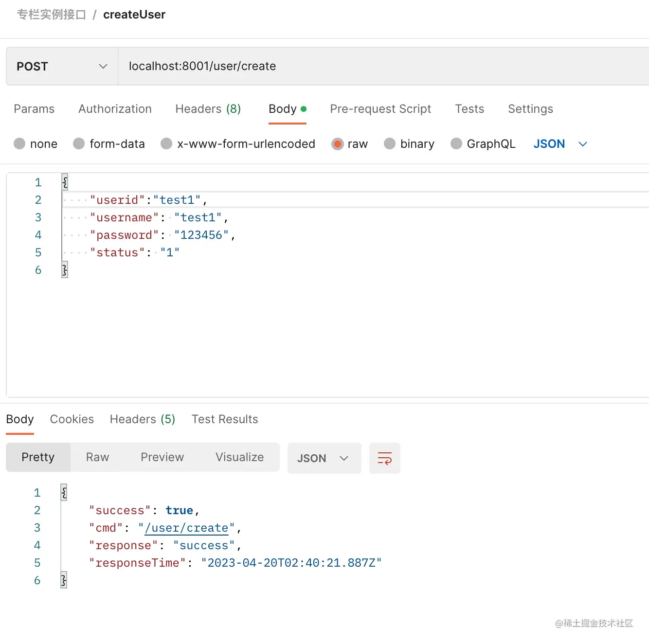Open the Visualize response view
Image resolution: width=649 pixels, height=644 pixels.
[239, 457]
